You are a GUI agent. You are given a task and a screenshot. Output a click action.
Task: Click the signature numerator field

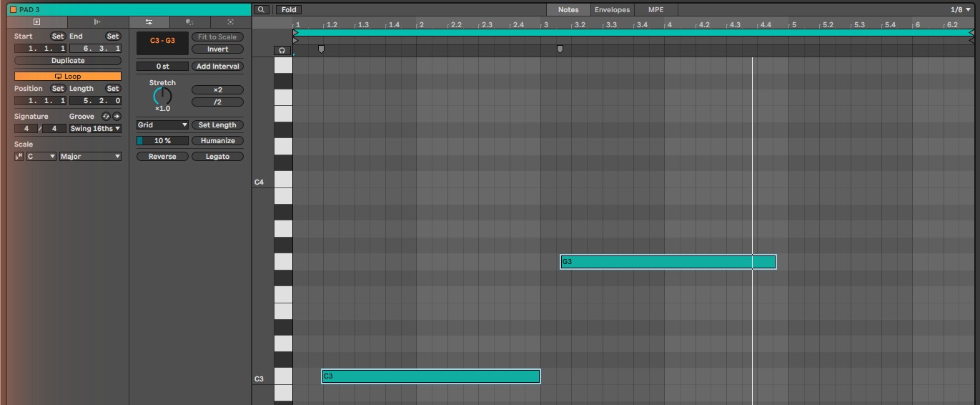26,129
